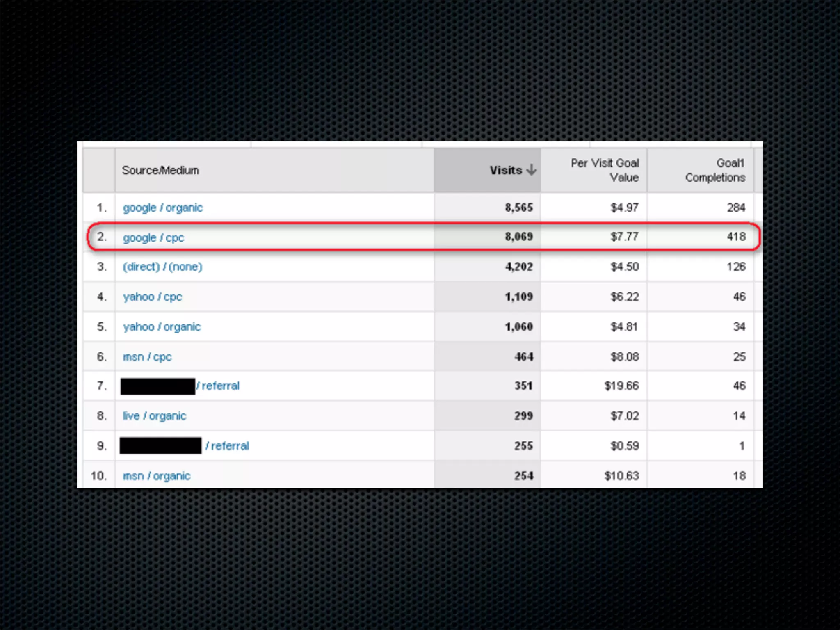Select the yahoo / organic link
840x630 pixels.
(162, 327)
